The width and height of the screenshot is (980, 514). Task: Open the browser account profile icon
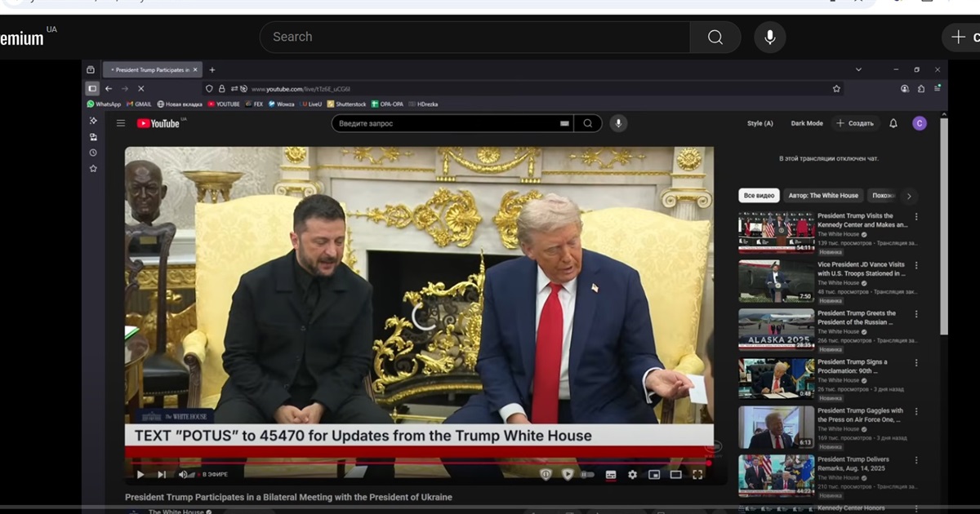tap(905, 88)
